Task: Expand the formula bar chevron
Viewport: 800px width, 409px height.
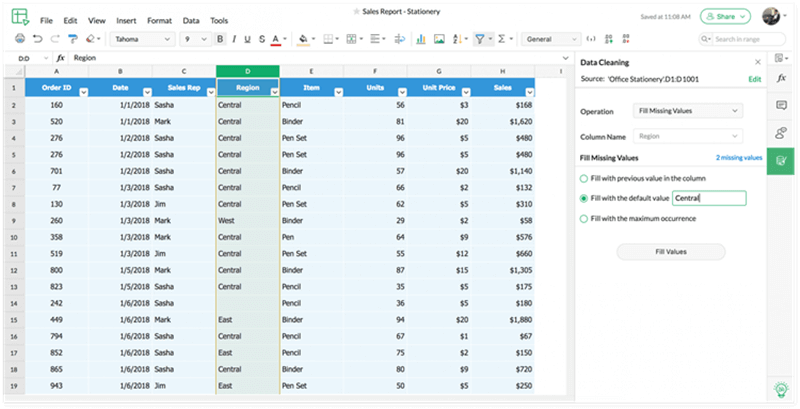Action: [565, 58]
